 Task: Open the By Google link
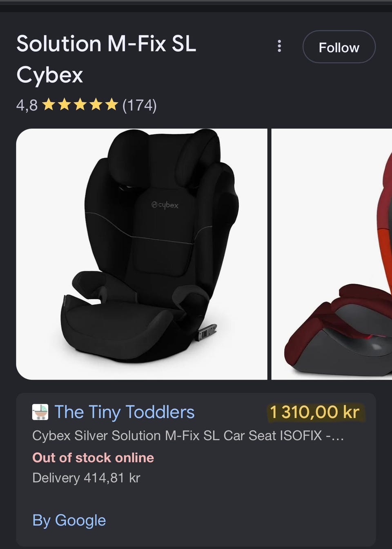(x=69, y=520)
